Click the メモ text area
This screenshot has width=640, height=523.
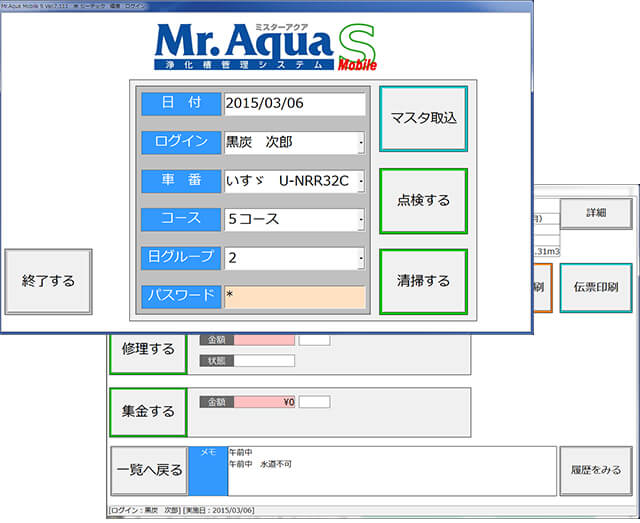(390, 470)
